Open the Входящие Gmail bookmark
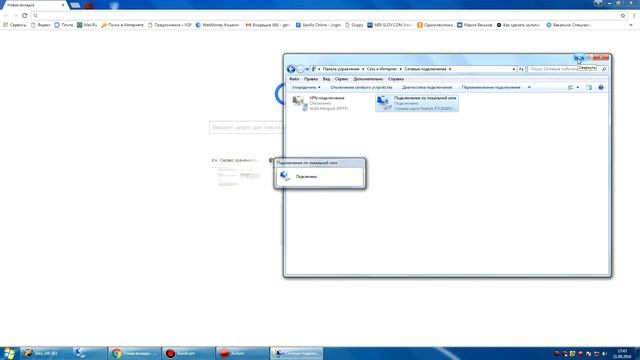 click(267, 25)
